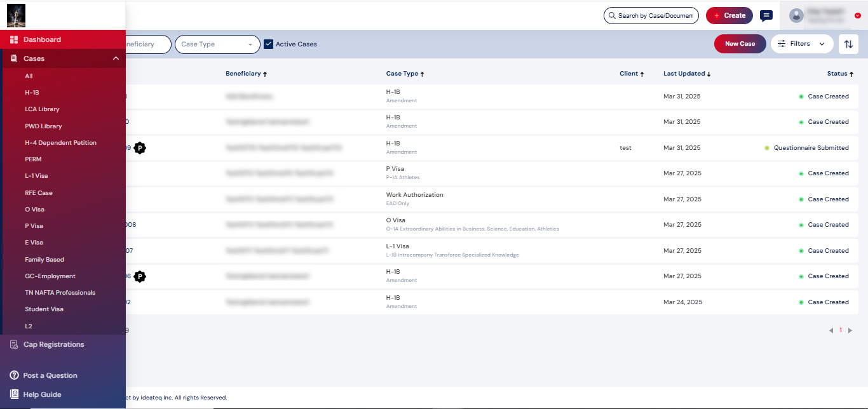Image resolution: width=868 pixels, height=409 pixels.
Task: Click the P badge on Questionnaire Submitted row
Action: tap(140, 148)
